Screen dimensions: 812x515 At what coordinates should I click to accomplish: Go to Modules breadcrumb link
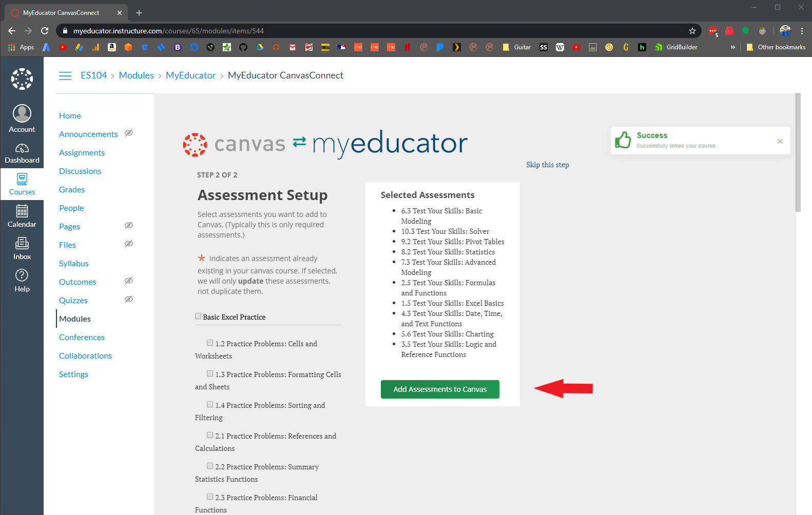[137, 75]
